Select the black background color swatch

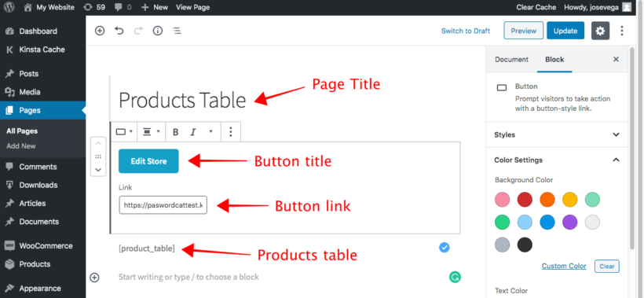525,245
